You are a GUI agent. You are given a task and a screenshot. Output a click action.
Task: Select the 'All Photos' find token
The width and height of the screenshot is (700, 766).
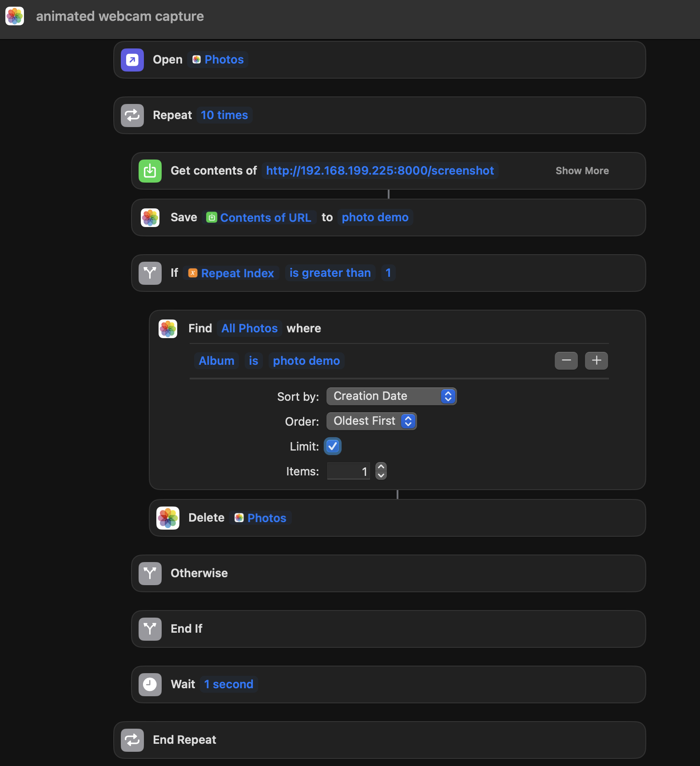(249, 329)
